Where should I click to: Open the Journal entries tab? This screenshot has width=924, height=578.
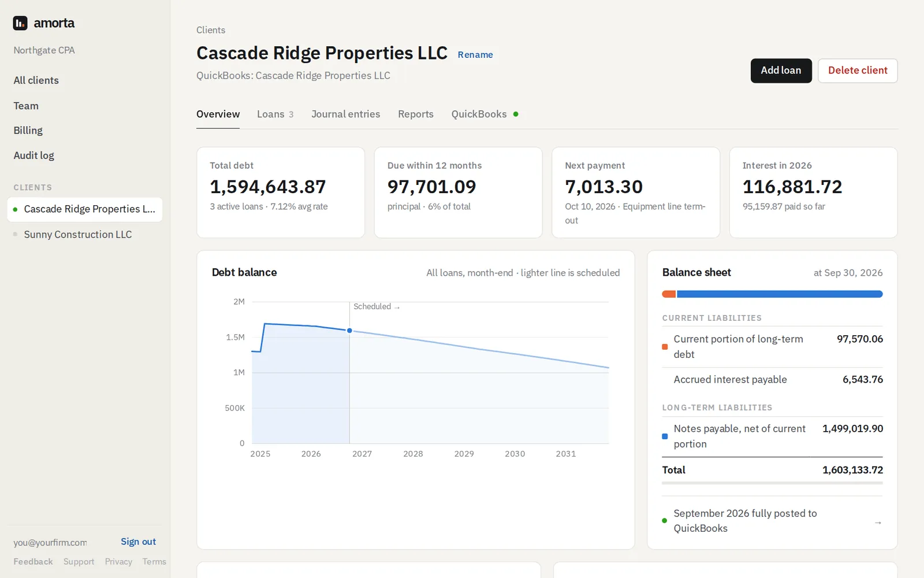point(346,114)
